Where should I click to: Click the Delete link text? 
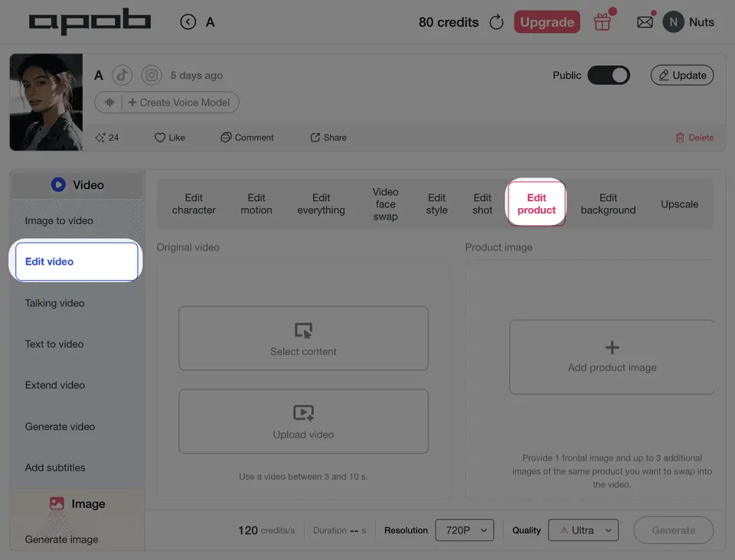(701, 137)
